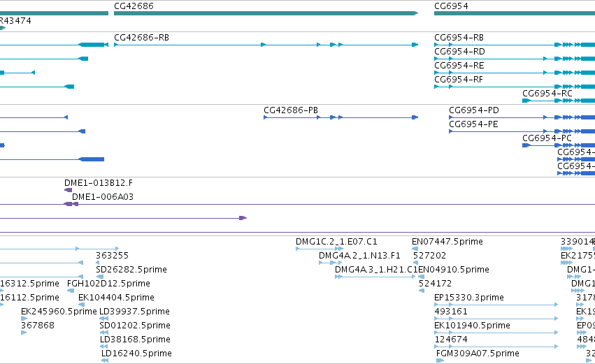Click the DMG1C.2_1.E07.C1 EST label
The height and width of the screenshot is (364, 595).
(x=336, y=242)
